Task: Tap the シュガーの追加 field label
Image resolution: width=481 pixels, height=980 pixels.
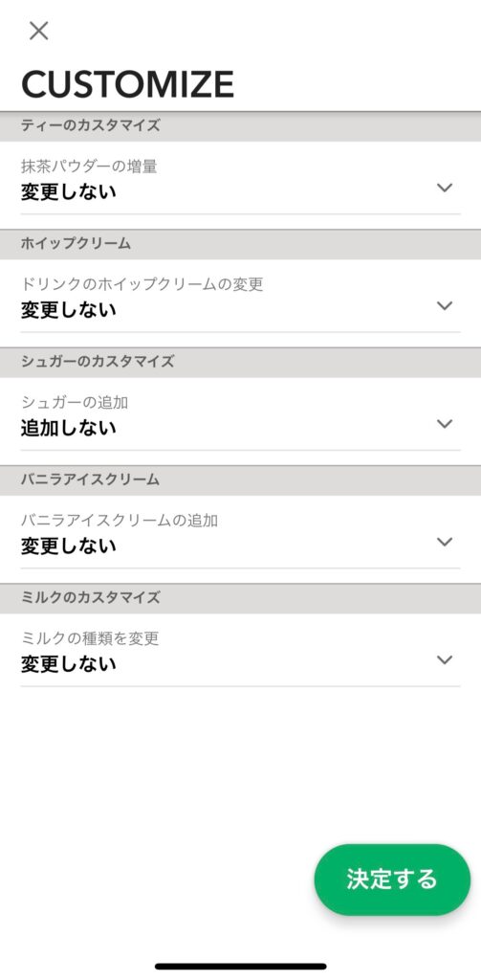Action: [x=75, y=403]
